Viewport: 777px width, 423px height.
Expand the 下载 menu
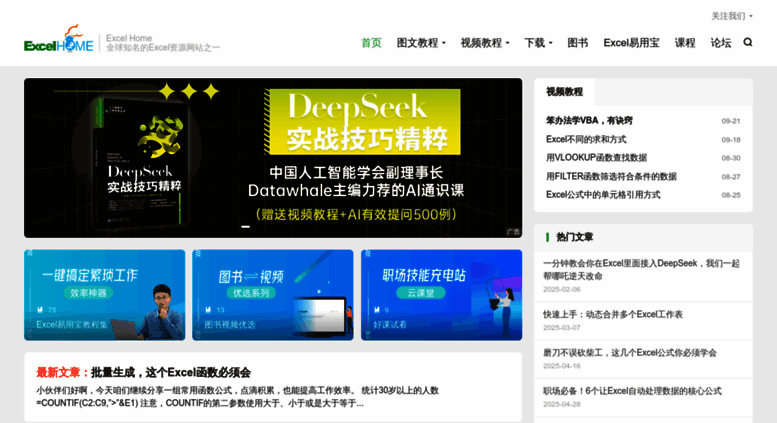pyautogui.click(x=538, y=43)
